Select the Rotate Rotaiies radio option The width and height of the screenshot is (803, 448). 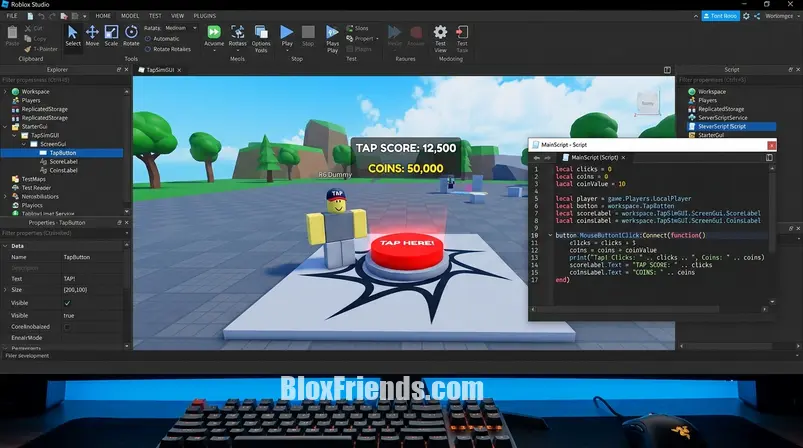pos(148,49)
